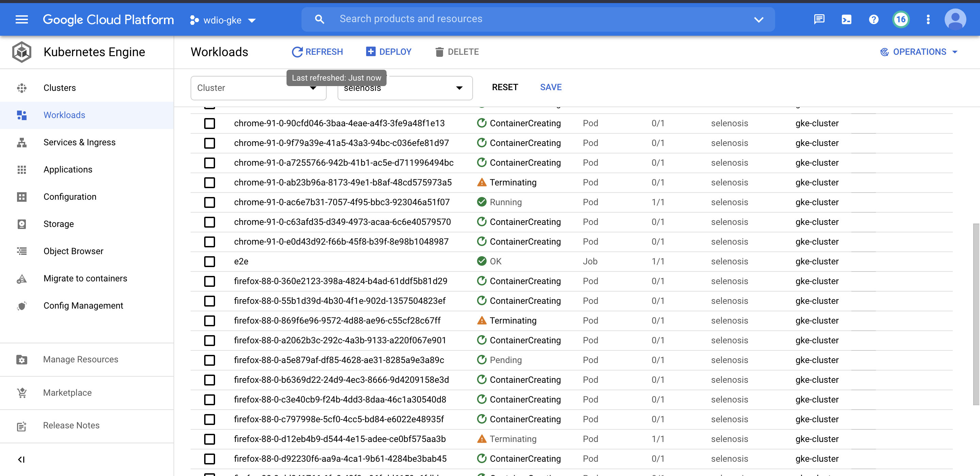Open the e2e job link
This screenshot has width=980, height=476.
[x=241, y=261]
